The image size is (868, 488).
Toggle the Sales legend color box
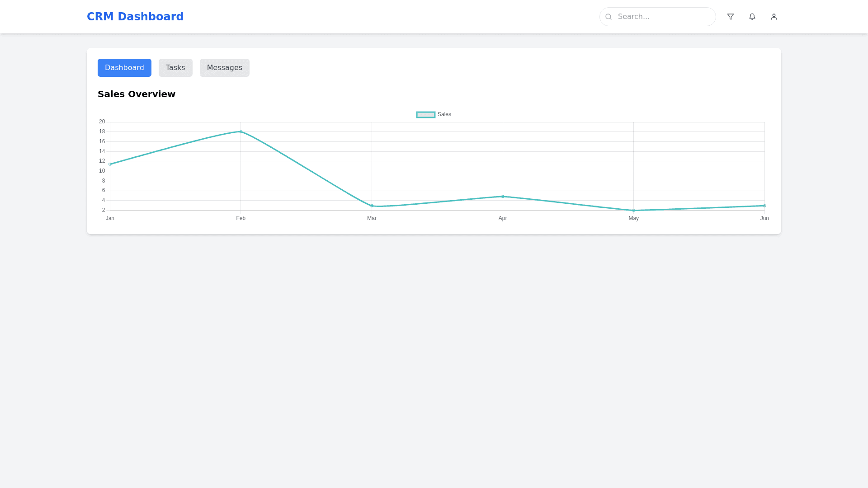click(425, 115)
